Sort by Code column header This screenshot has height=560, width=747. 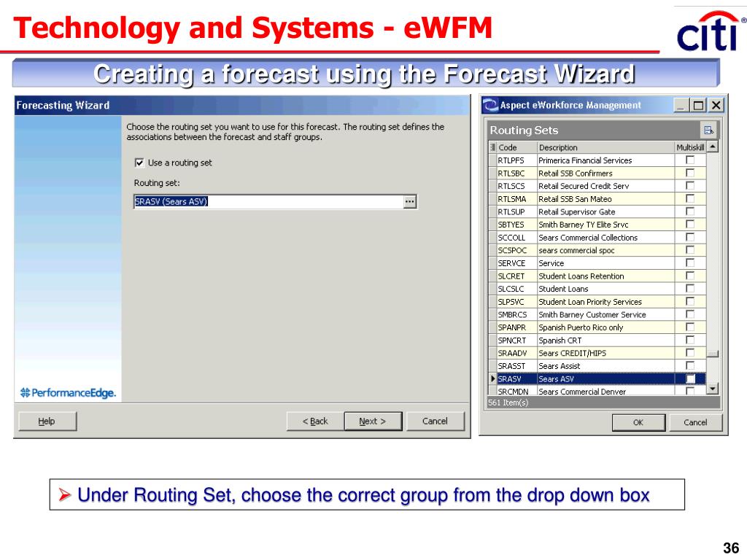(517, 147)
